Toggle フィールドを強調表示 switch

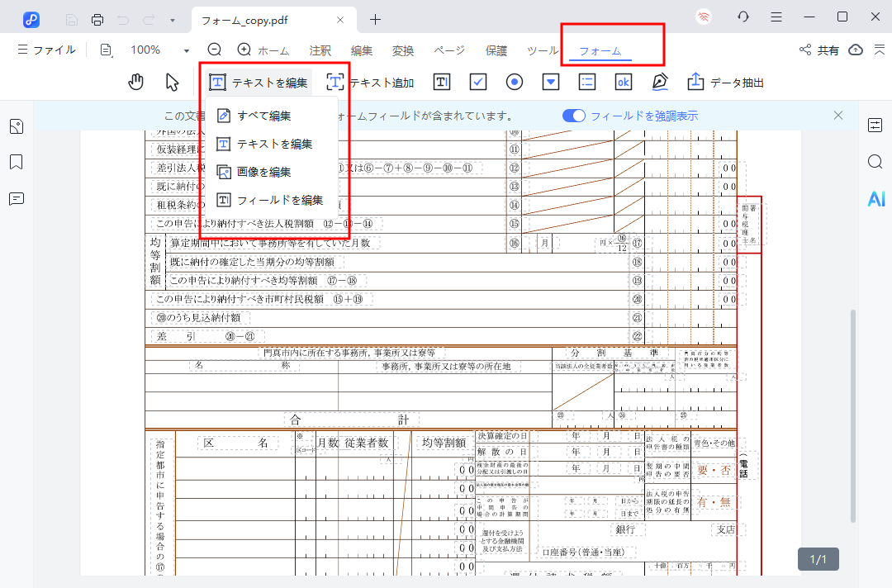(574, 116)
